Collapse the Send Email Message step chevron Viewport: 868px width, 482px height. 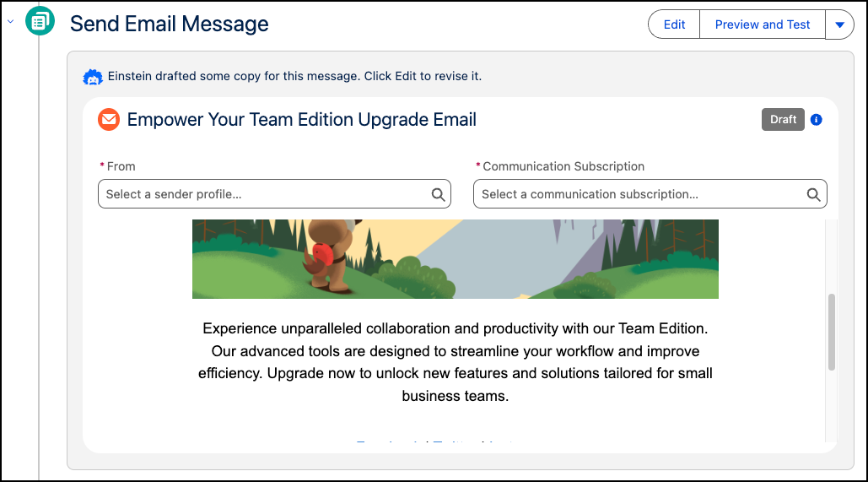click(10, 22)
